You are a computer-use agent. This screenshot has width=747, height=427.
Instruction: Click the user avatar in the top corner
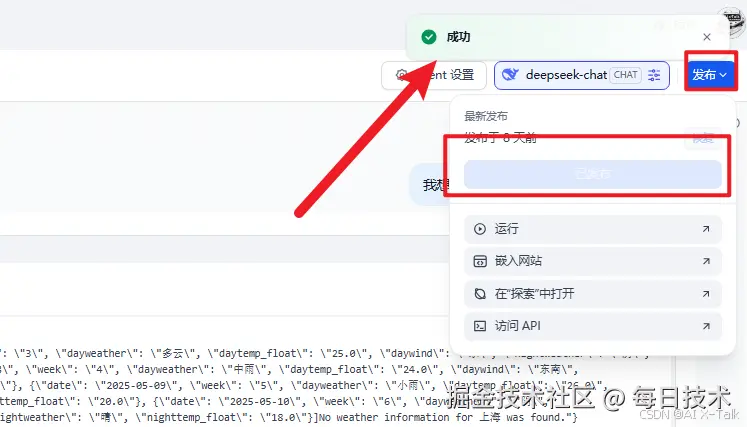(733, 21)
